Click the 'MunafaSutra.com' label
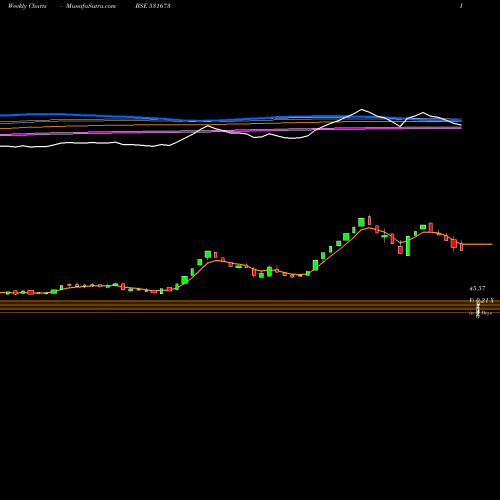The height and width of the screenshot is (500, 500). 91,6
